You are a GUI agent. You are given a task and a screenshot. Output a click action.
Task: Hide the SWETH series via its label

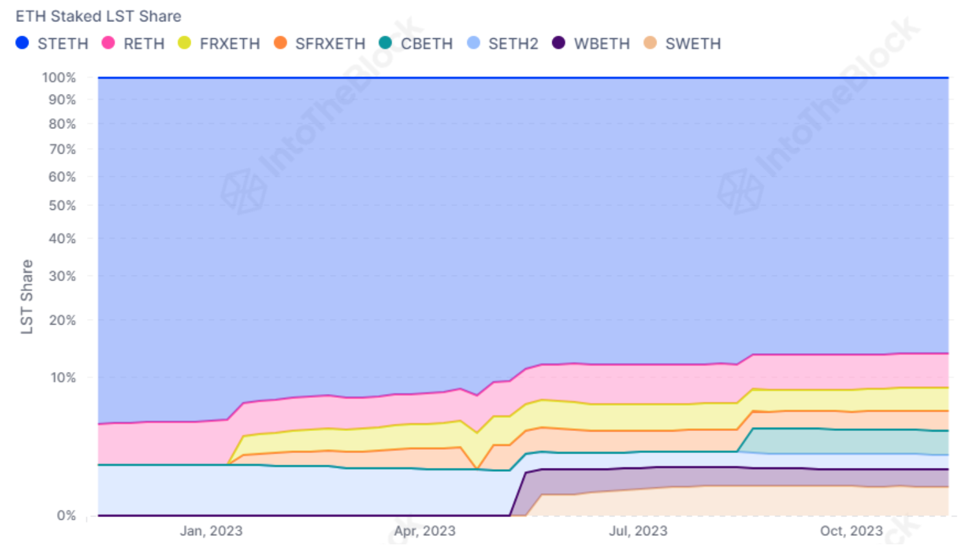coord(693,43)
